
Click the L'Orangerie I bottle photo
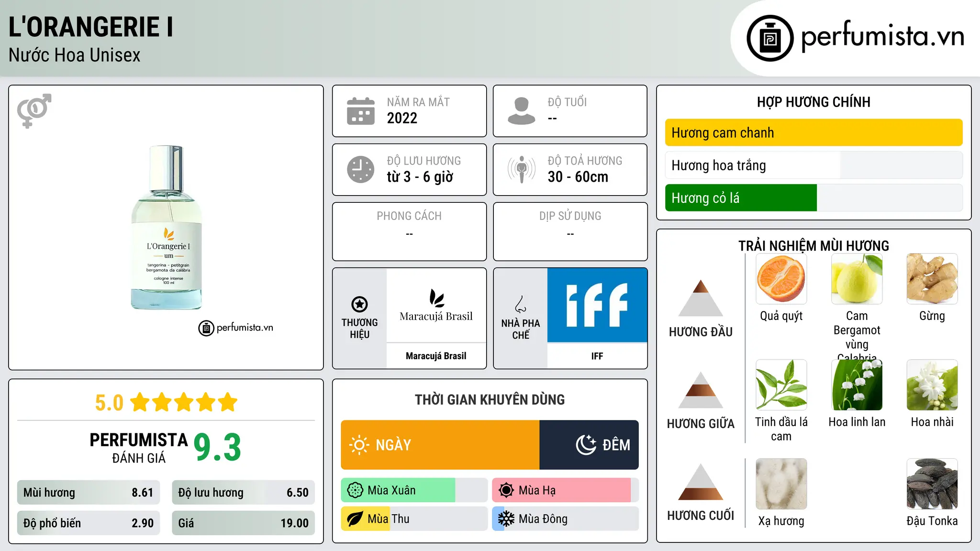point(167,228)
